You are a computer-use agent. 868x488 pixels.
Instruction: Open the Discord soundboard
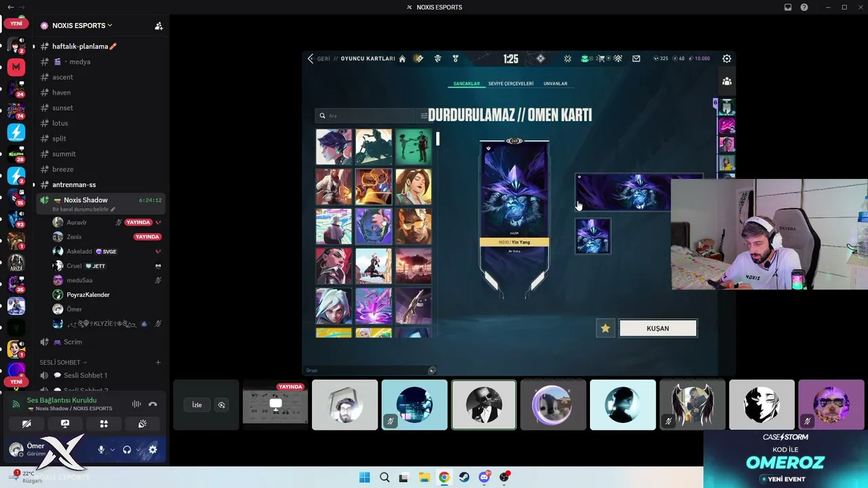(x=142, y=424)
